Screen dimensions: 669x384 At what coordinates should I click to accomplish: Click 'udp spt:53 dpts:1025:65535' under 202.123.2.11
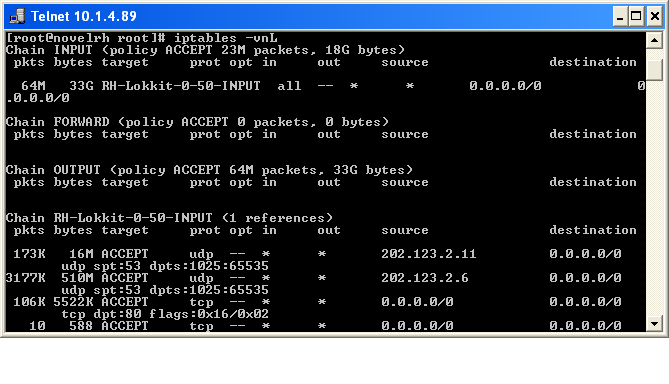click(x=165, y=266)
